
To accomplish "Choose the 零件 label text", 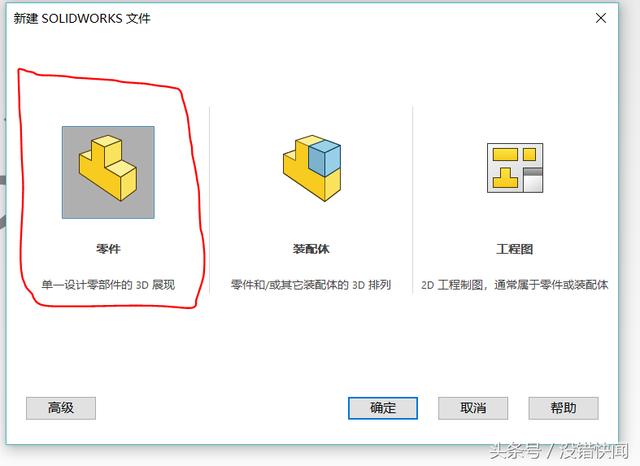I will (108, 249).
